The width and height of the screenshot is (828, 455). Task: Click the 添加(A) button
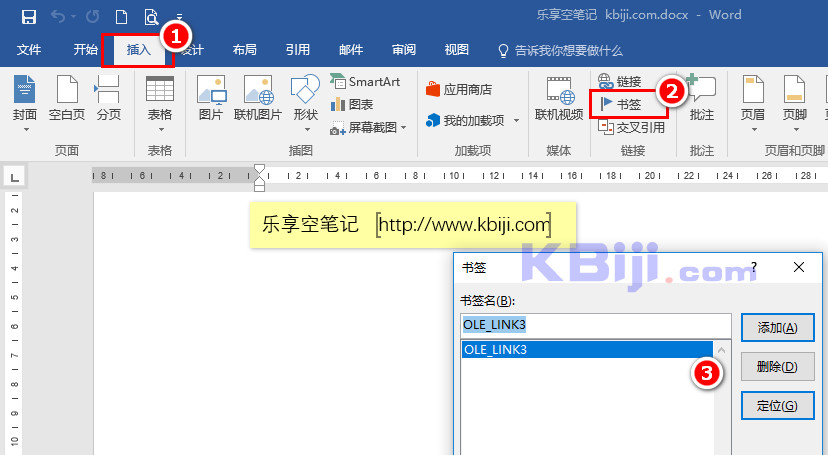click(x=777, y=328)
